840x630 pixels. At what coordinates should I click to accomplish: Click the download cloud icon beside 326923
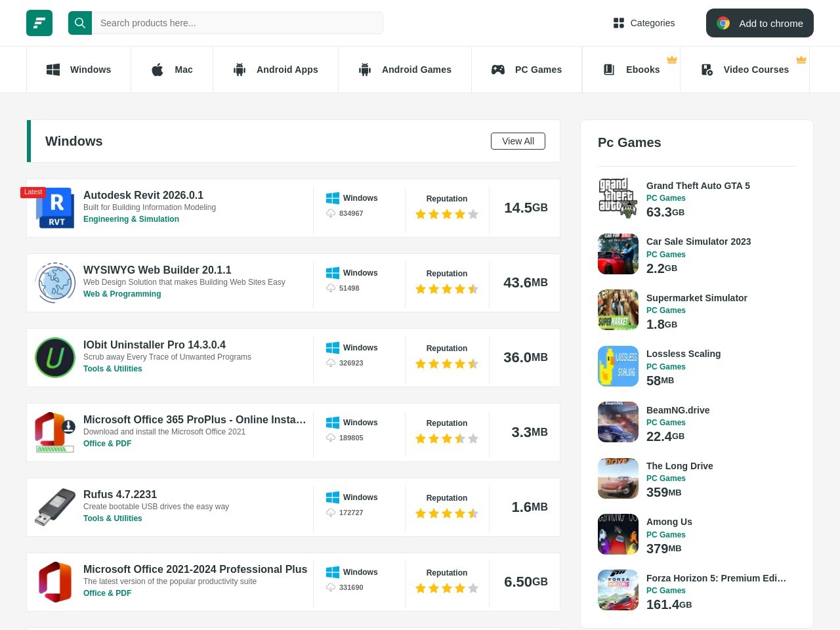tap(331, 363)
